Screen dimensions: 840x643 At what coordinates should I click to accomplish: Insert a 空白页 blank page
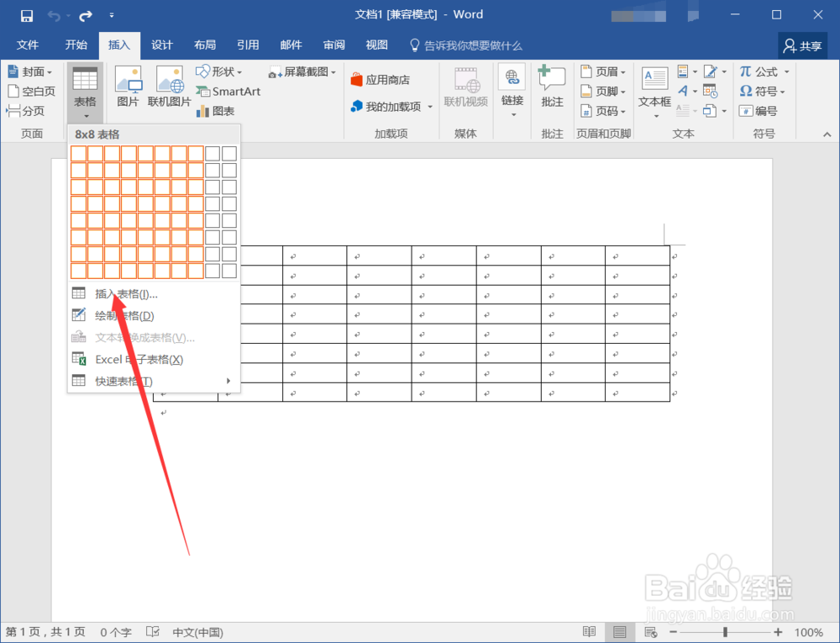[32, 91]
